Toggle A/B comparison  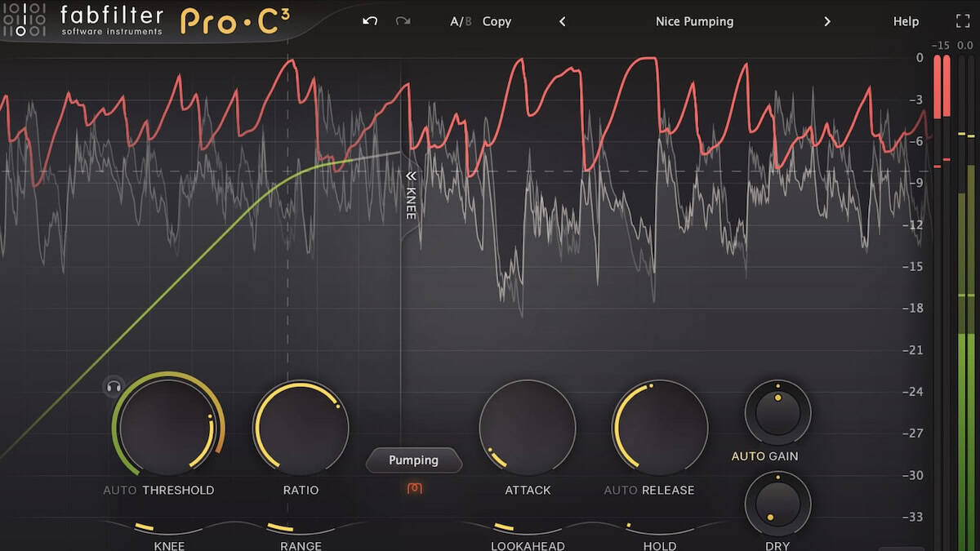click(x=457, y=22)
